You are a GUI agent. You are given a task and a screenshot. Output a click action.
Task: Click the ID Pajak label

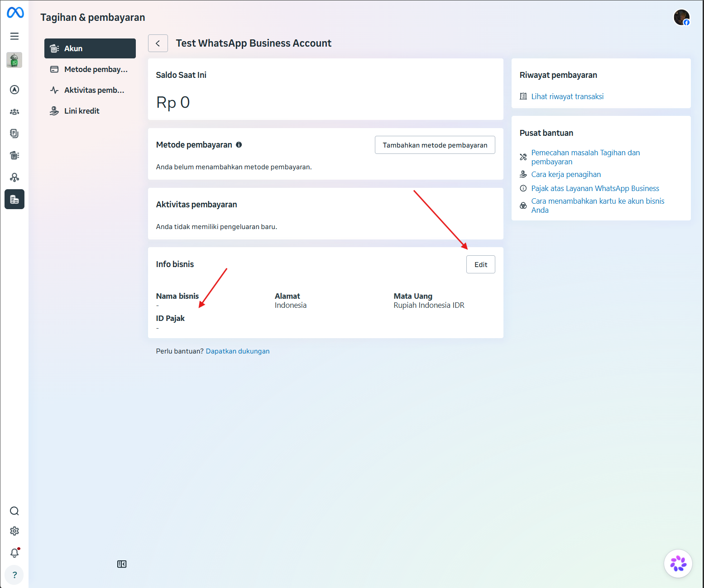[170, 318]
